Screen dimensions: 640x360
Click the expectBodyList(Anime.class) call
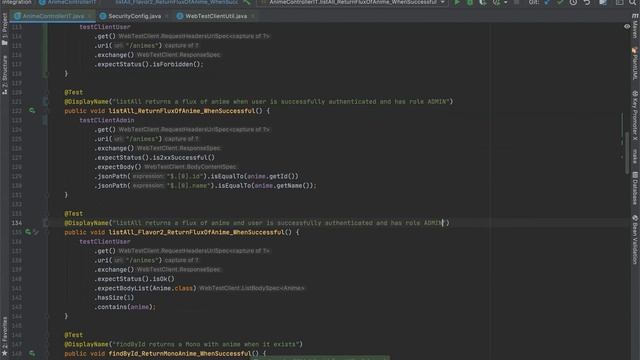[x=147, y=288]
